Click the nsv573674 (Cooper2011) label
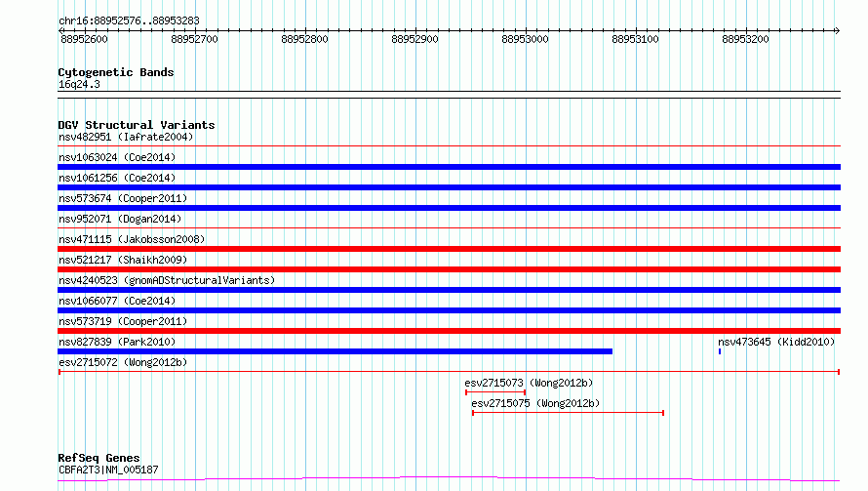Screen dimensions: 868x491 pos(123,198)
